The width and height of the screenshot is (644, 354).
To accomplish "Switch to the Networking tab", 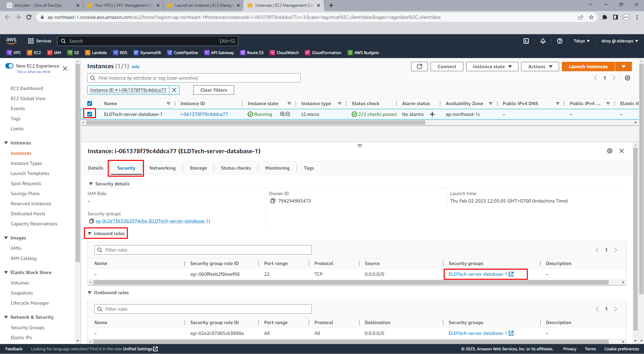I will [162, 168].
